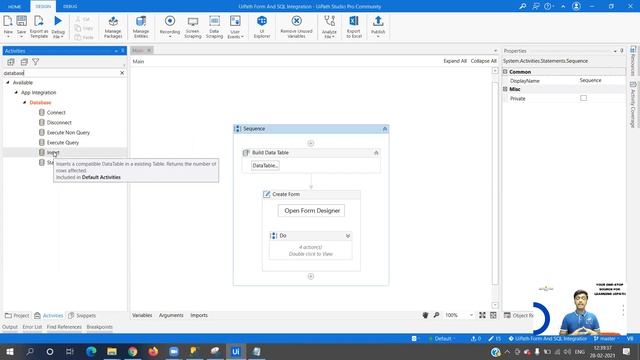
Task: Toggle the Private checkbox
Action: coord(584,98)
